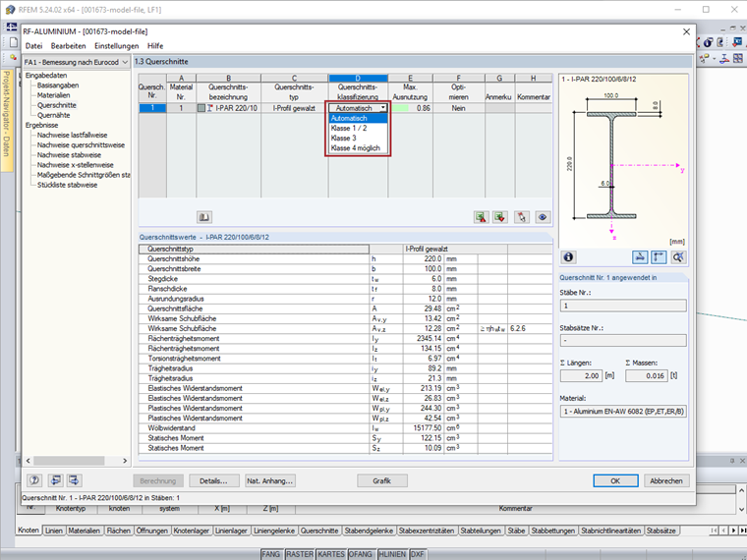Open the Datei menu
747x560 pixels.
point(33,46)
